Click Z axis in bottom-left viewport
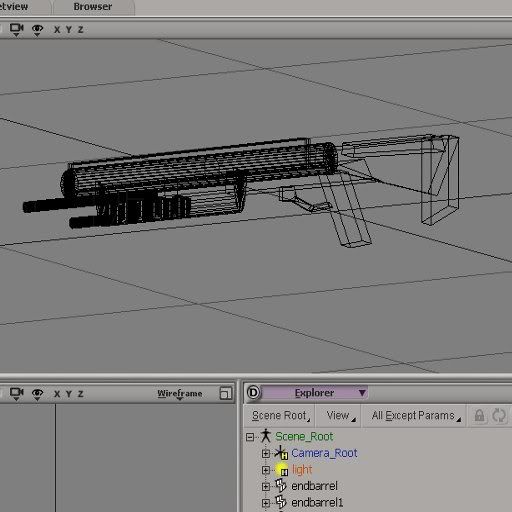Image resolution: width=512 pixels, height=512 pixels. (80, 394)
